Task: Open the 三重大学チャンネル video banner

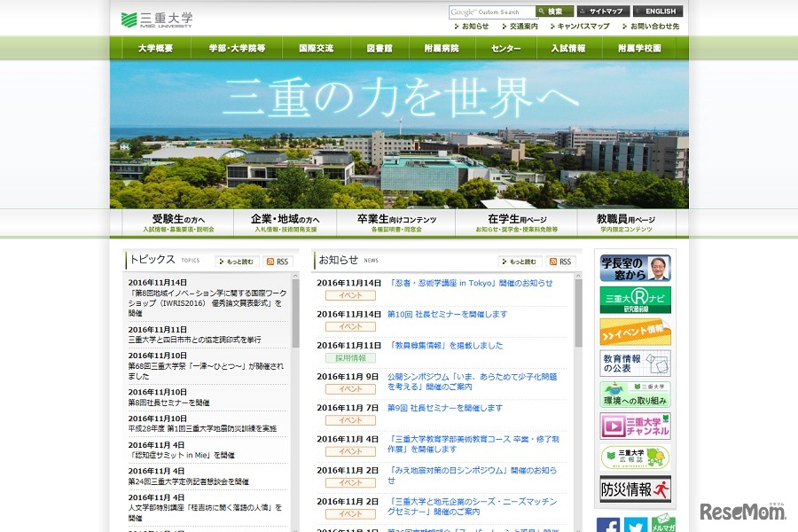Action: (x=635, y=426)
